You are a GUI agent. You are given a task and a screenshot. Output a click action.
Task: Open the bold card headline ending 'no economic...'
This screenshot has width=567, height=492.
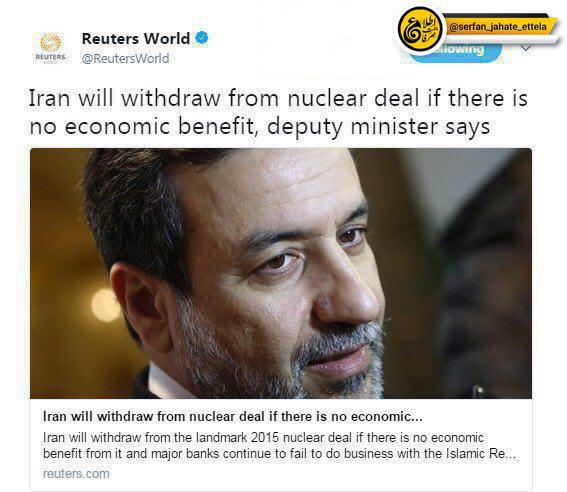pyautogui.click(x=233, y=416)
